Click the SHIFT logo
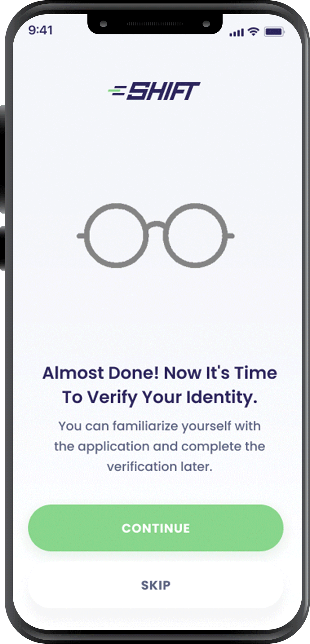This screenshot has width=310, height=644. pyautogui.click(x=154, y=91)
